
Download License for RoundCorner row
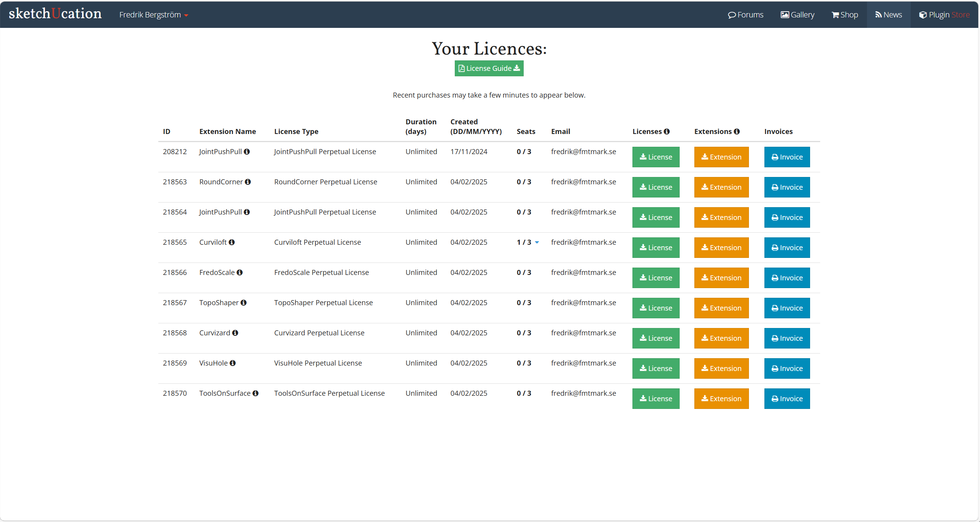pos(656,187)
